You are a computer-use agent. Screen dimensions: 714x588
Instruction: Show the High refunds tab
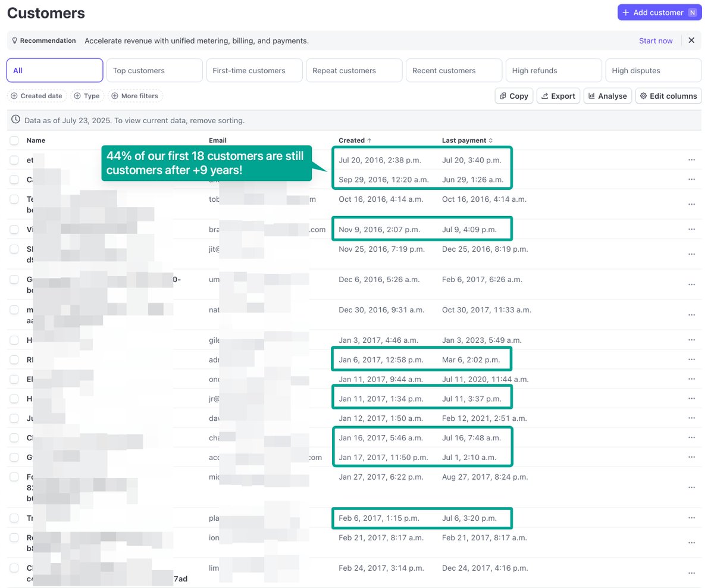coord(553,70)
